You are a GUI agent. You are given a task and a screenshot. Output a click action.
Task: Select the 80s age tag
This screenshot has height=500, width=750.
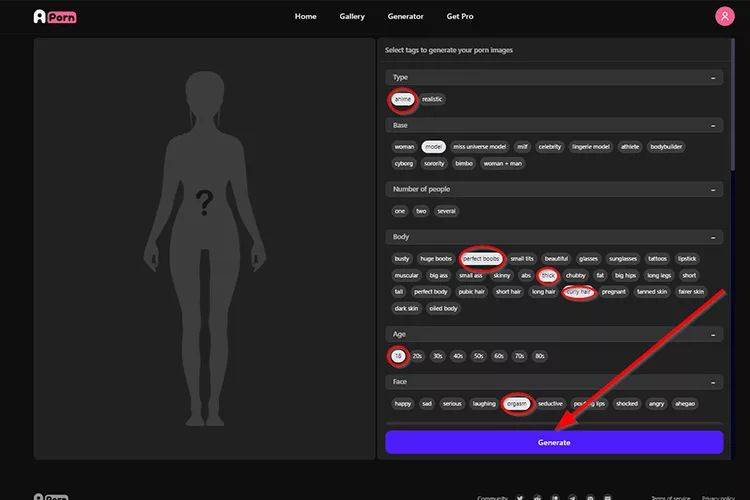tap(540, 356)
